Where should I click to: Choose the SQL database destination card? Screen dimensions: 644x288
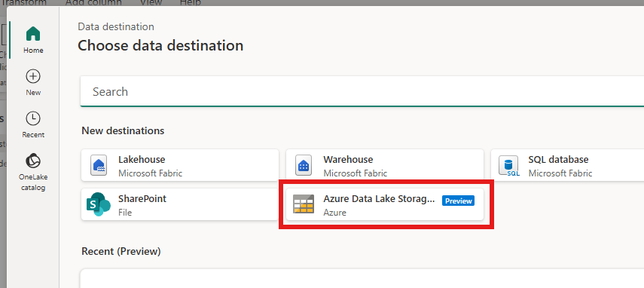(x=567, y=165)
